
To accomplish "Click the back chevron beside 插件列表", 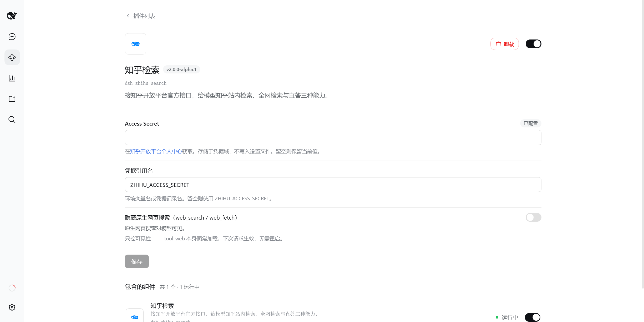I will pos(128,16).
